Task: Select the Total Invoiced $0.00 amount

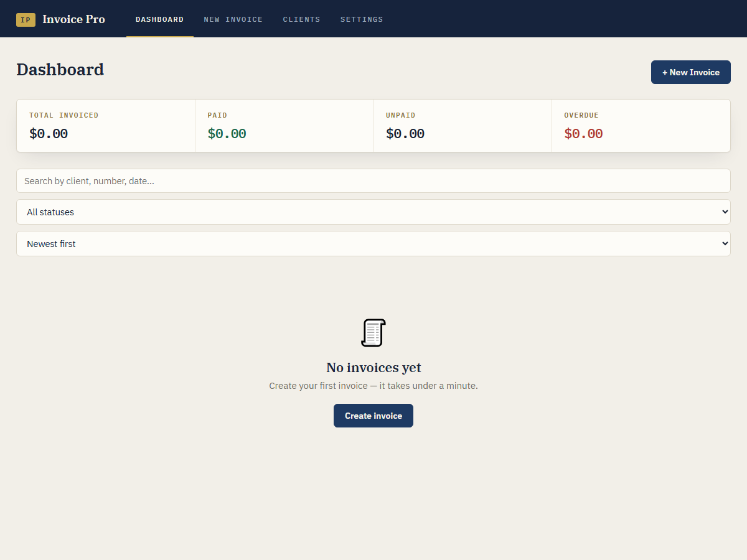Action: 49,134
